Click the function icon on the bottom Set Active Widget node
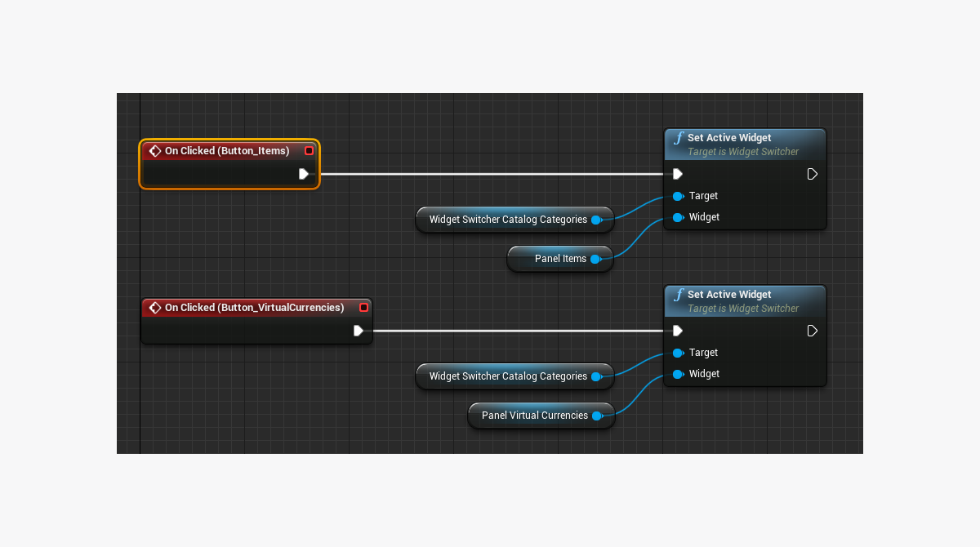 click(x=678, y=295)
